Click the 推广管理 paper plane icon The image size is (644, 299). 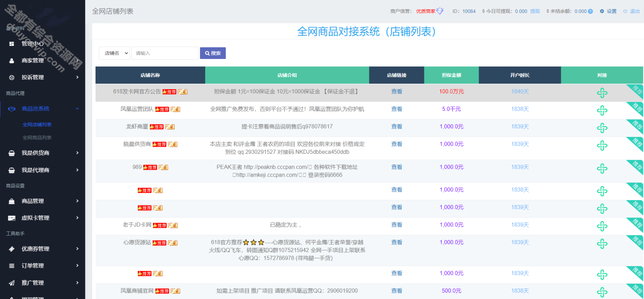point(12,283)
